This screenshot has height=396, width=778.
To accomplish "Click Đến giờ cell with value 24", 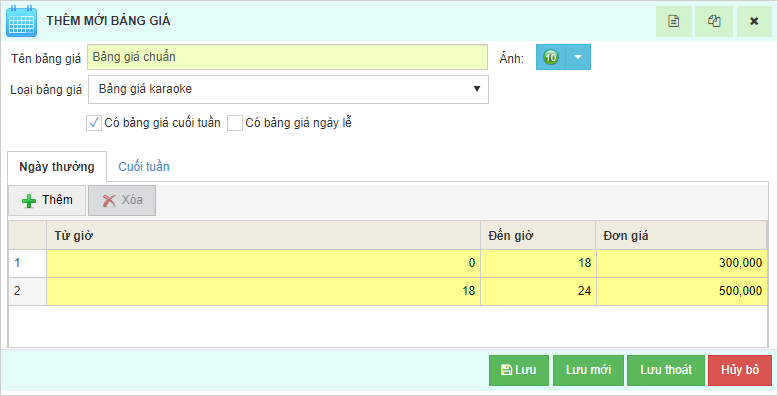I will 538,291.
